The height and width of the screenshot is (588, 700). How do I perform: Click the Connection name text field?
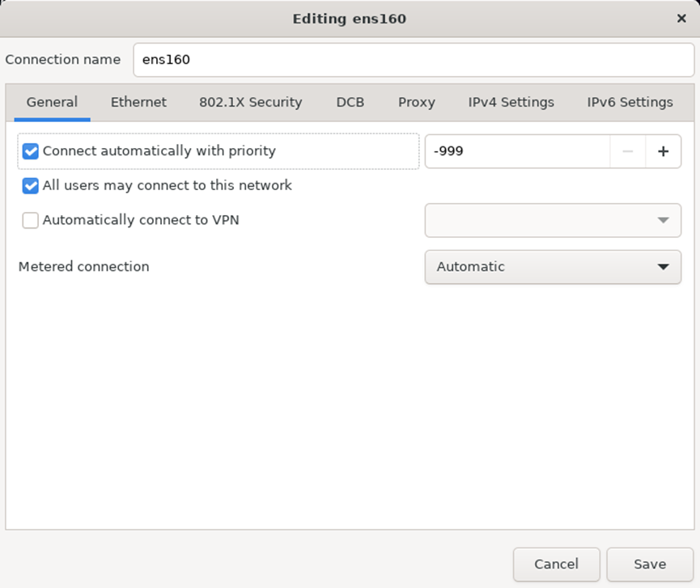[x=413, y=60]
